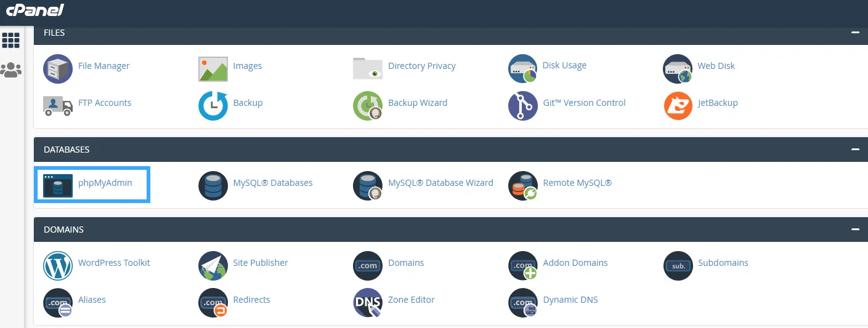Open the MySQL Database Wizard icon

[368, 185]
